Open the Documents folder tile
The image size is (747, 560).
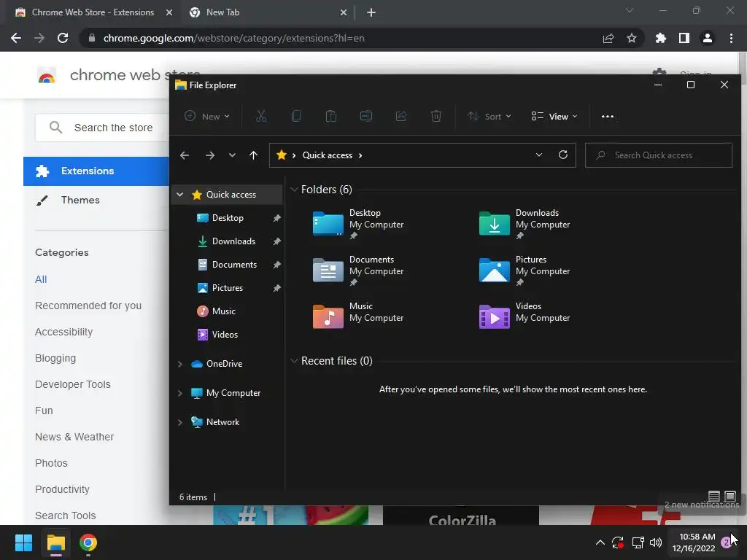(358, 271)
